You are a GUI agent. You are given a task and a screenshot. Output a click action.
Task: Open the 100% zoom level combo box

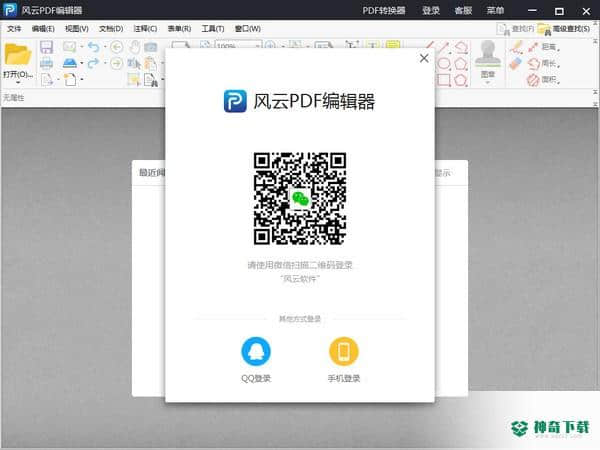[x=238, y=44]
